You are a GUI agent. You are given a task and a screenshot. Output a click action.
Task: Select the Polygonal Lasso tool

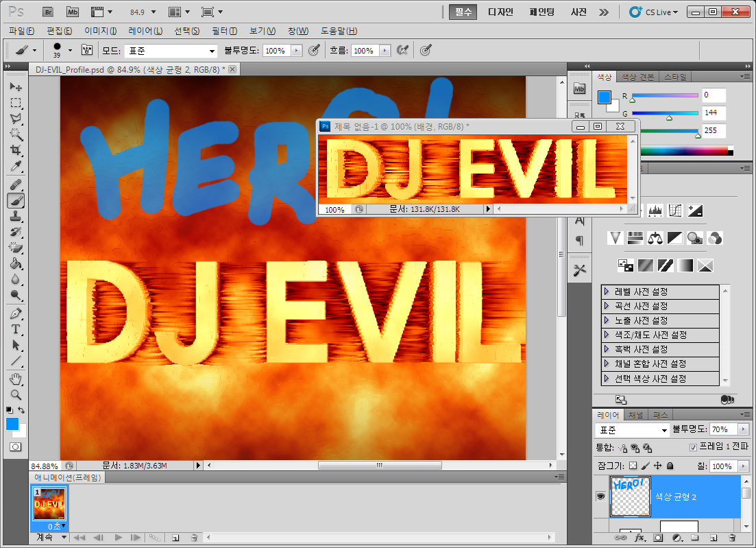click(16, 119)
